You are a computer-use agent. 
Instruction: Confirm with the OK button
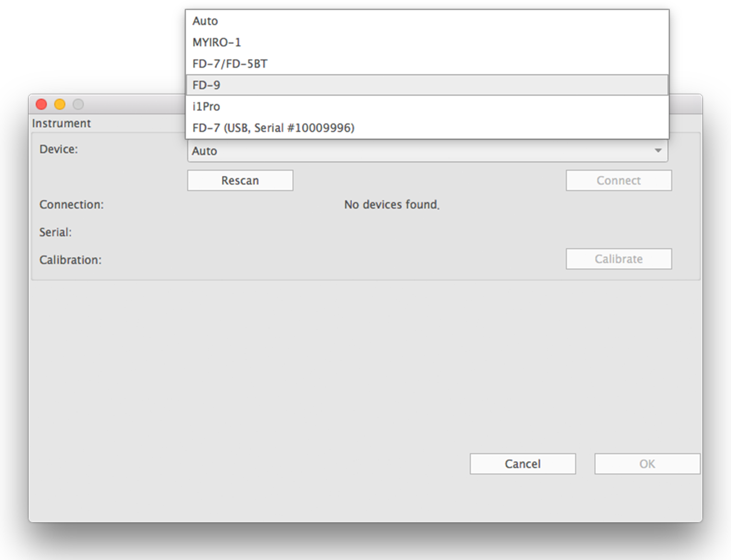(647, 464)
